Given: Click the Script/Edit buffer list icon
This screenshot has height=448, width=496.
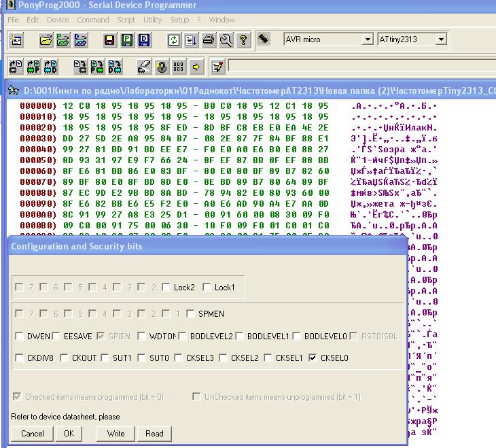Looking at the screenshot, I should coord(191,40).
